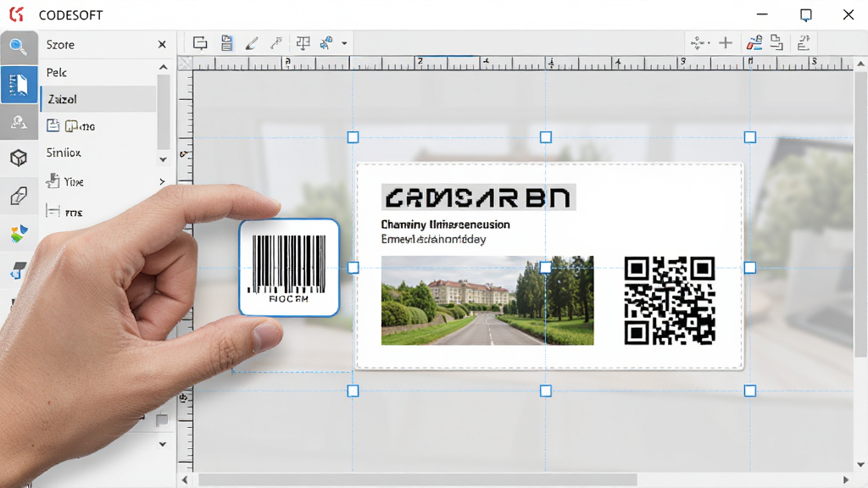Screen dimensions: 868x488
Task: Click the red and blue paint toolbar icon
Action: click(754, 42)
